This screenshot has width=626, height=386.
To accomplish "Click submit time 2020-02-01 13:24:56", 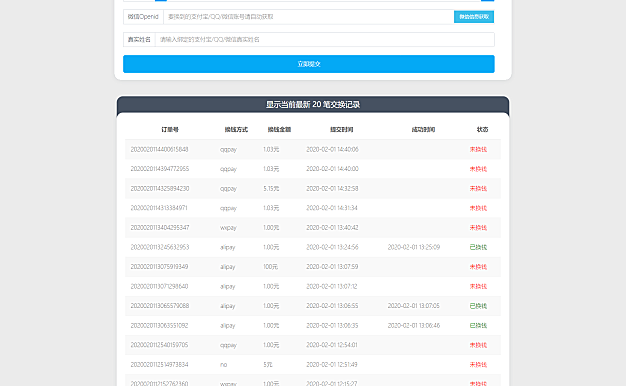I will pyautogui.click(x=332, y=247).
